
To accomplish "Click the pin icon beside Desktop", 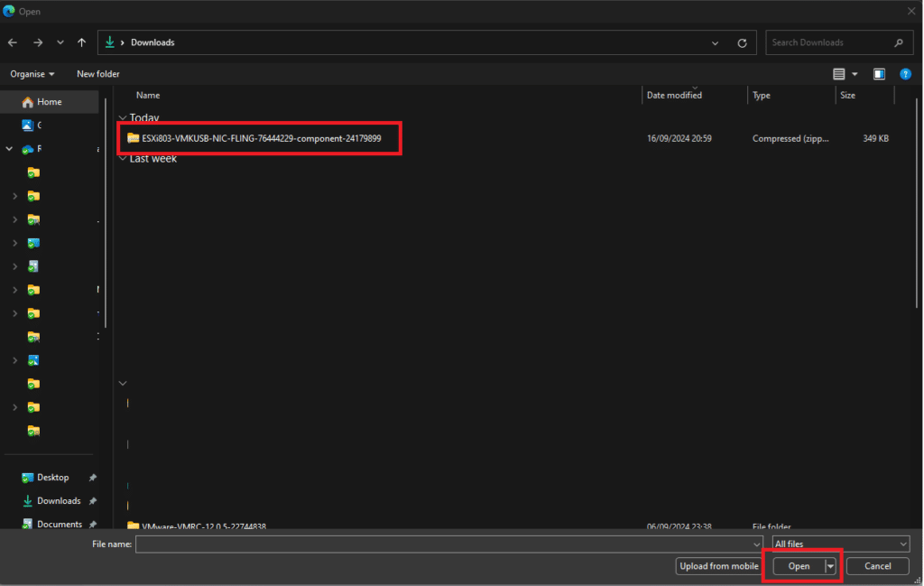I will [x=93, y=478].
